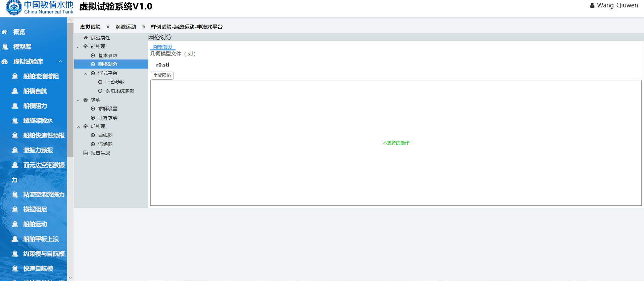644x281 pixels.
Task: Switch to the 网格划分 tab
Action: tap(162, 47)
